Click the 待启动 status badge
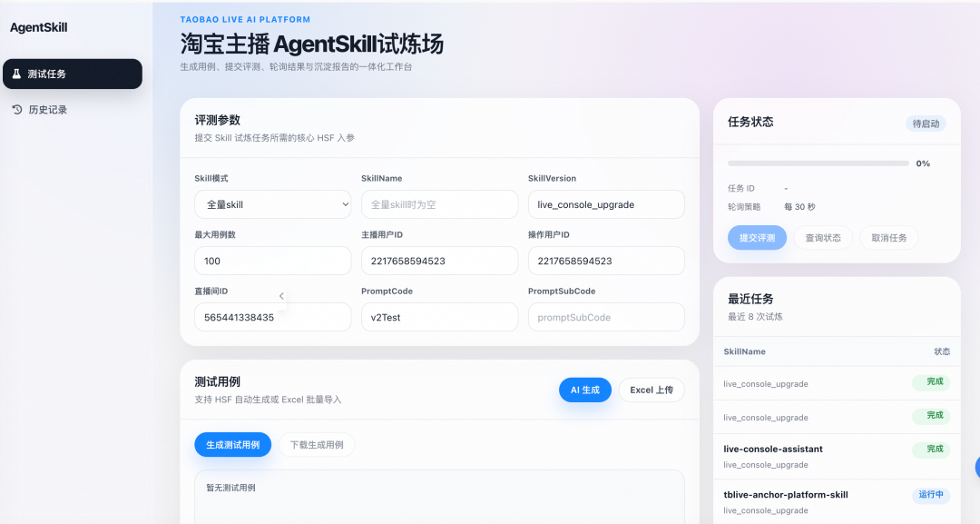980x524 pixels. (926, 124)
